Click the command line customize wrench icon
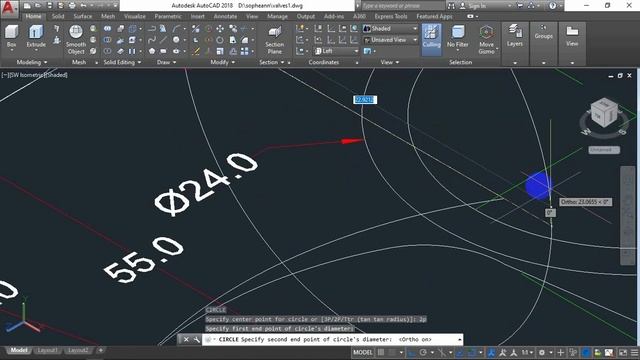Screen dimensions: 640x360 tap(196, 340)
